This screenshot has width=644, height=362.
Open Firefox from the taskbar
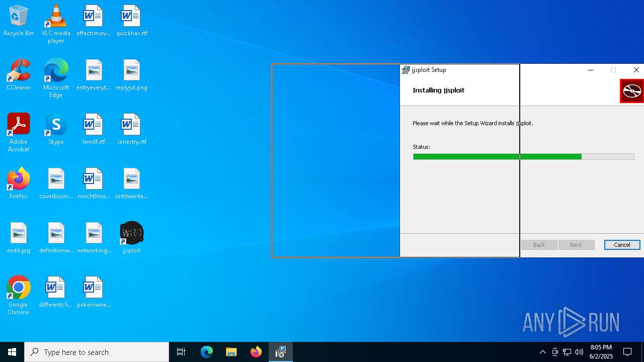[256, 352]
